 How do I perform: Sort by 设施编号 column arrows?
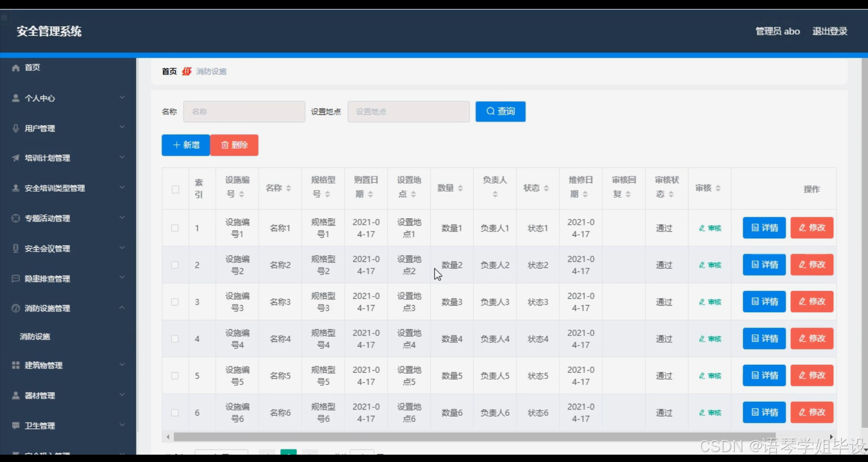coord(241,194)
